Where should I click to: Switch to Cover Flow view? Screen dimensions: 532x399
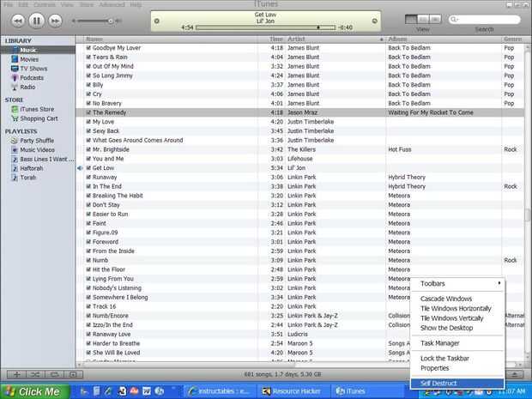coord(435,20)
